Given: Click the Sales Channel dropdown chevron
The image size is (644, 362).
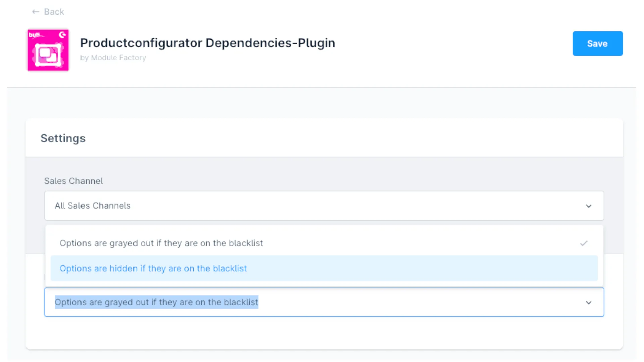Looking at the screenshot, I should coord(589,206).
